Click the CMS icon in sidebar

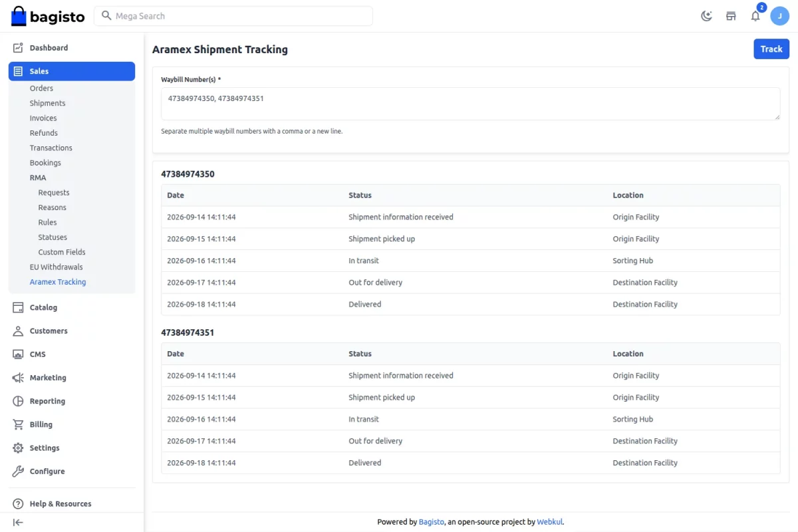(18, 354)
